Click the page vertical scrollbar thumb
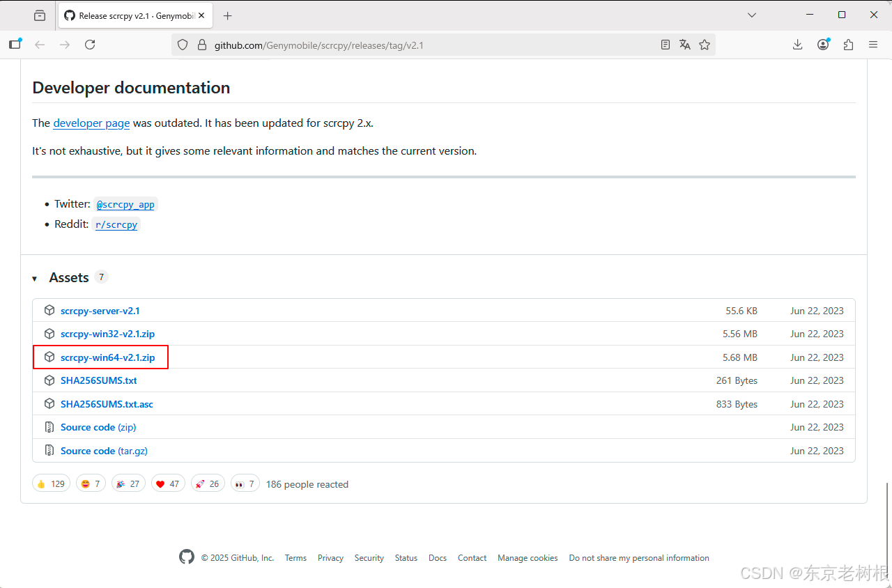Screen dimensions: 892x588 pyautogui.click(x=887, y=532)
